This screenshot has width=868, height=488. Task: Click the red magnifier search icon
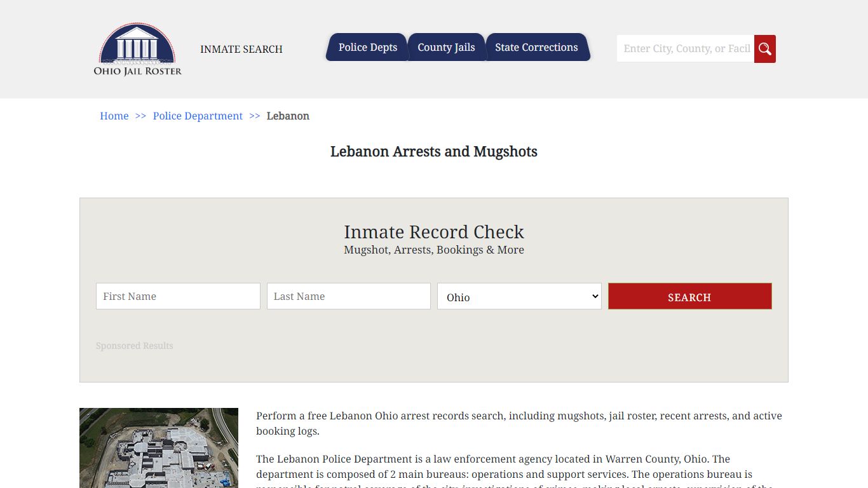[764, 49]
